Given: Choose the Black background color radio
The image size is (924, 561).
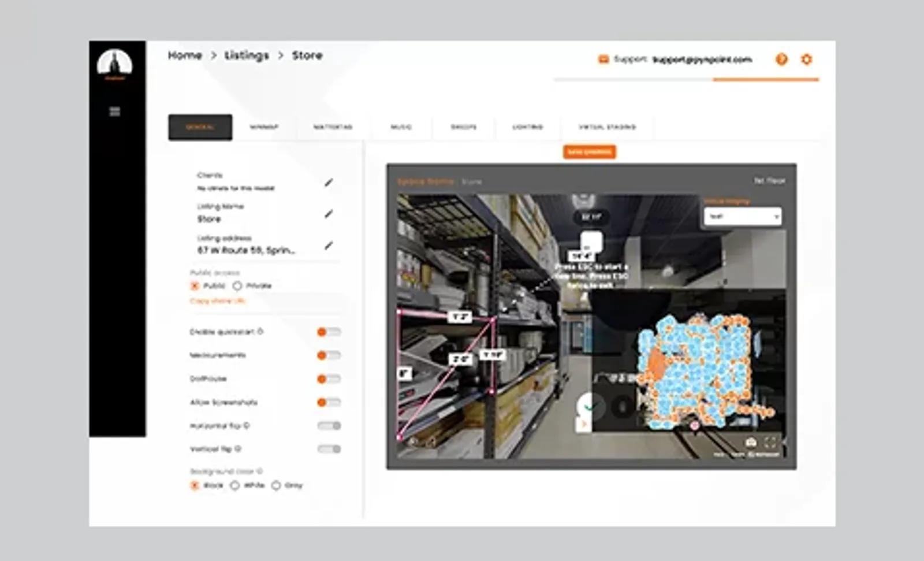Looking at the screenshot, I should click(195, 485).
